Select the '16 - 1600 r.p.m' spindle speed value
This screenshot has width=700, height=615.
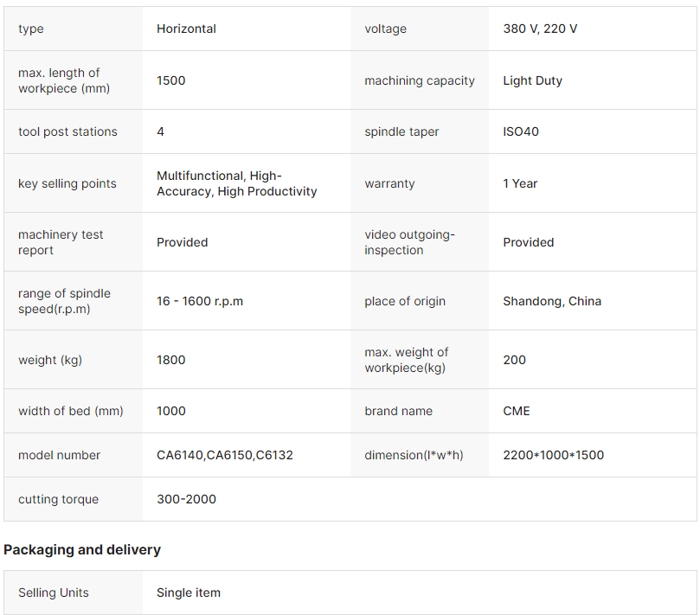tap(200, 301)
